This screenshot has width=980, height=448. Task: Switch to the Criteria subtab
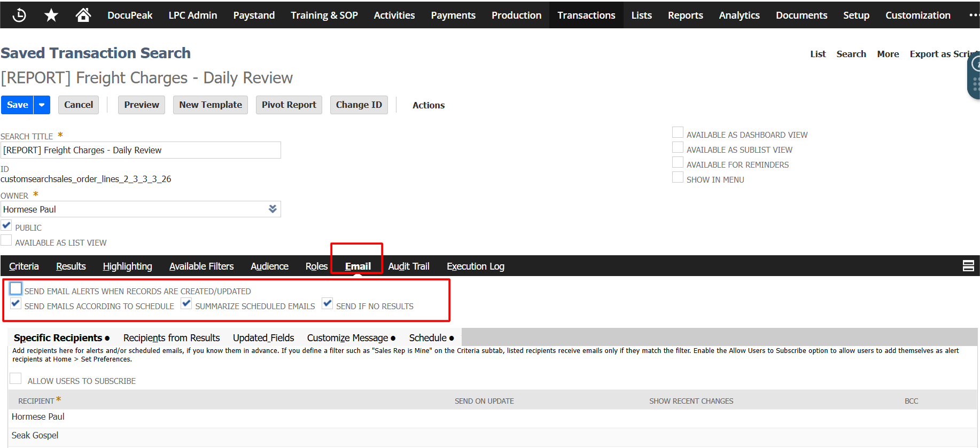[x=24, y=266]
